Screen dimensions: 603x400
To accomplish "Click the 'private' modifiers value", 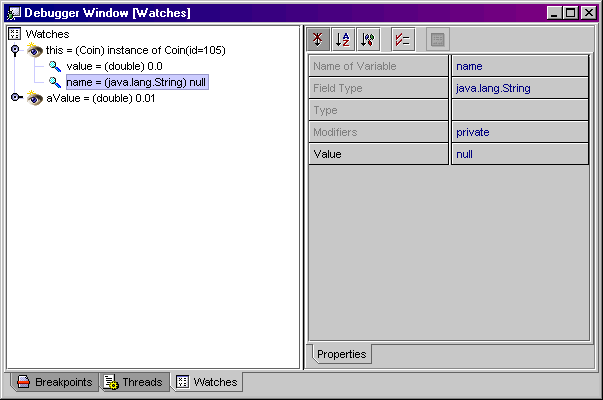I will coord(520,132).
